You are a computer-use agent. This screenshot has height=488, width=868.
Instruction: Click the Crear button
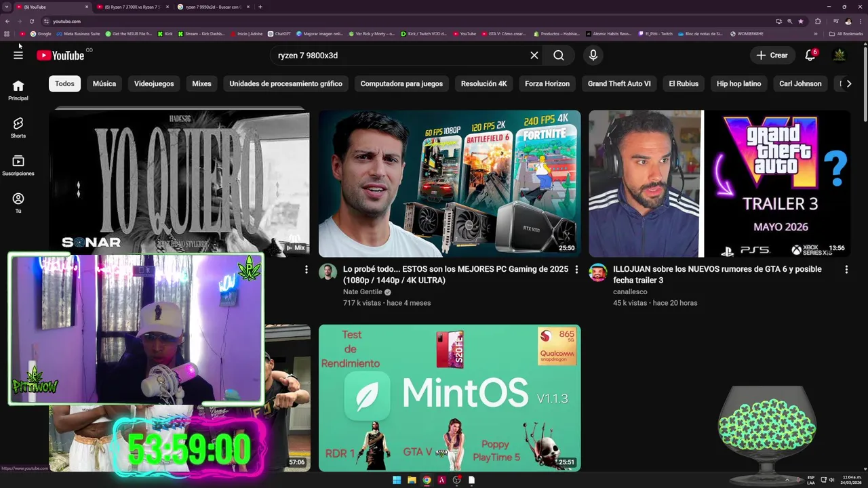tap(772, 56)
